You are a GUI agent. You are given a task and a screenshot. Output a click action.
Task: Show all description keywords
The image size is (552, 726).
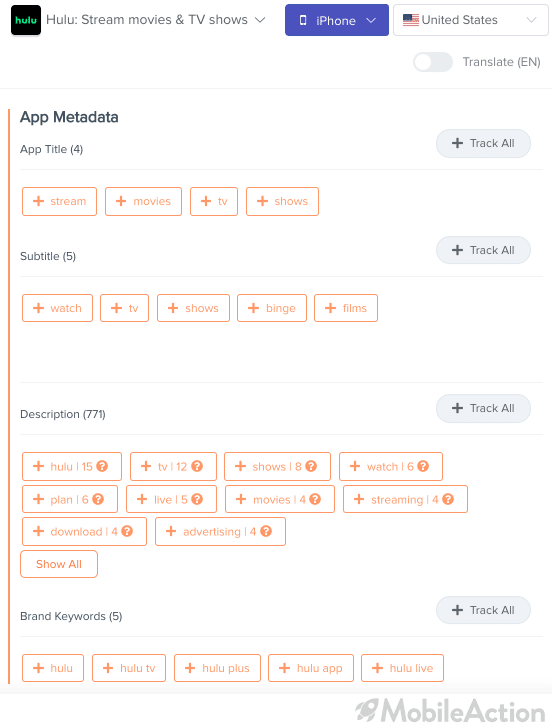click(x=59, y=564)
